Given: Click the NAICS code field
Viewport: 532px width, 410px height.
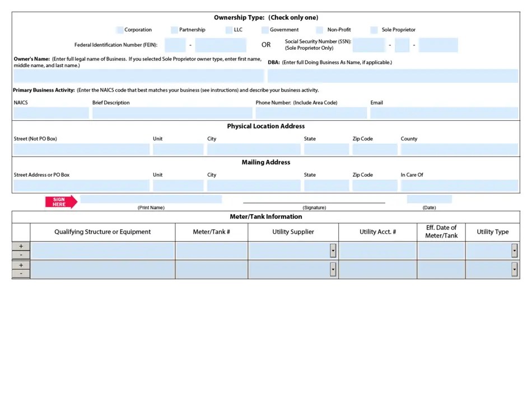Looking at the screenshot, I should click(50, 112).
